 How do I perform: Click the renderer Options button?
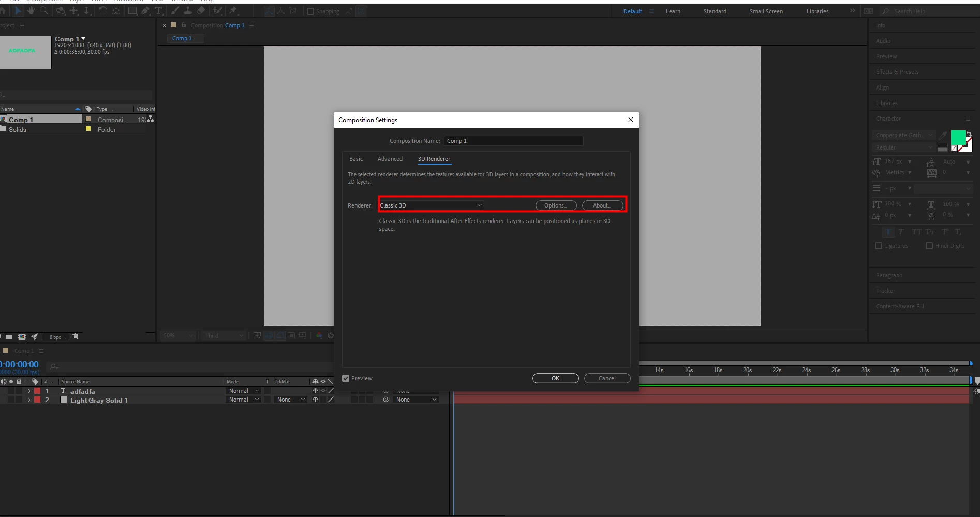(556, 205)
